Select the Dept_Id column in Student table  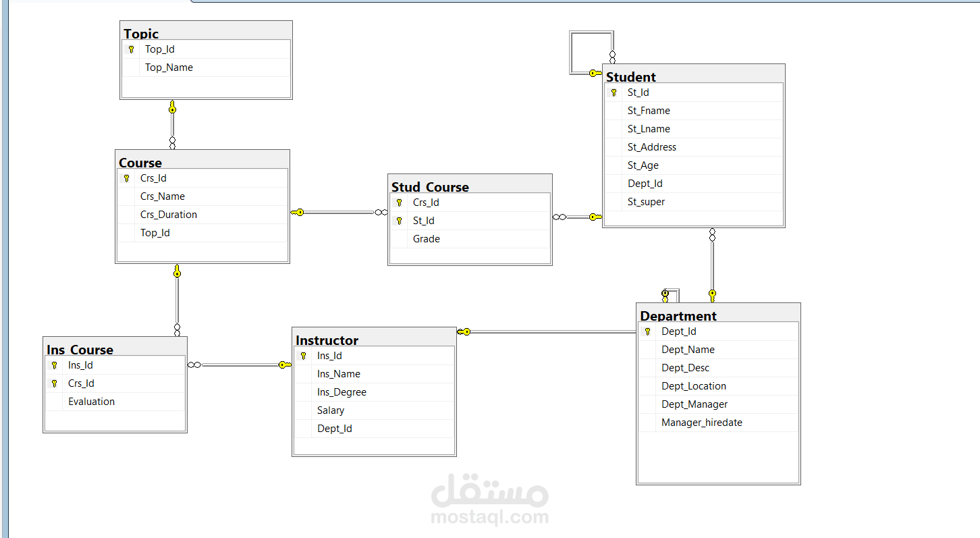pos(694,184)
